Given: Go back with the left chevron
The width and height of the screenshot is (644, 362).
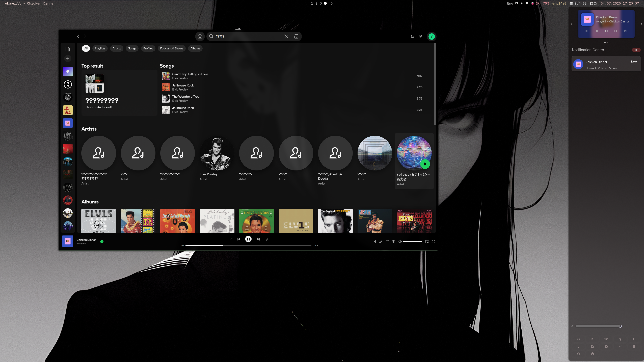Looking at the screenshot, I should pyautogui.click(x=78, y=37).
